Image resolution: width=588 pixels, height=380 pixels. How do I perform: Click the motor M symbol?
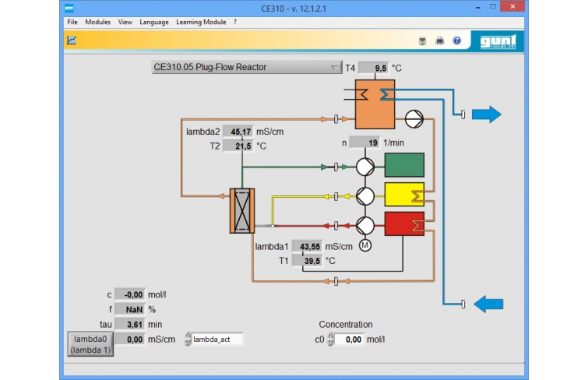coord(365,245)
